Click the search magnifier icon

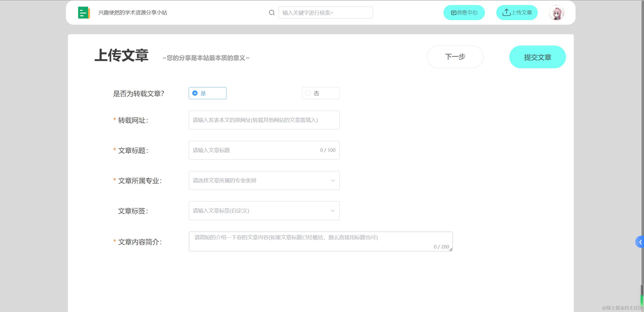point(272,12)
